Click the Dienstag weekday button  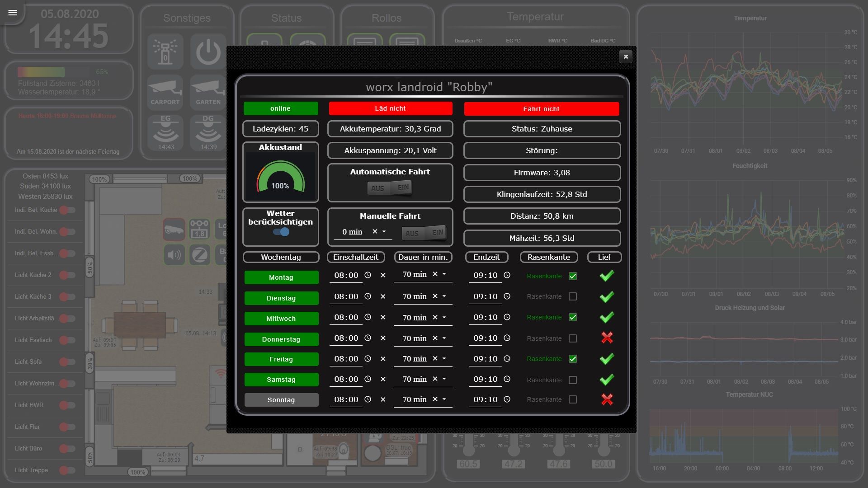pos(281,298)
